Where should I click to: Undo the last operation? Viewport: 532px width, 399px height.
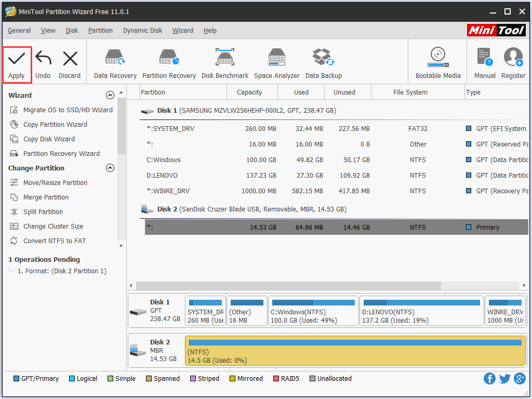[43, 65]
